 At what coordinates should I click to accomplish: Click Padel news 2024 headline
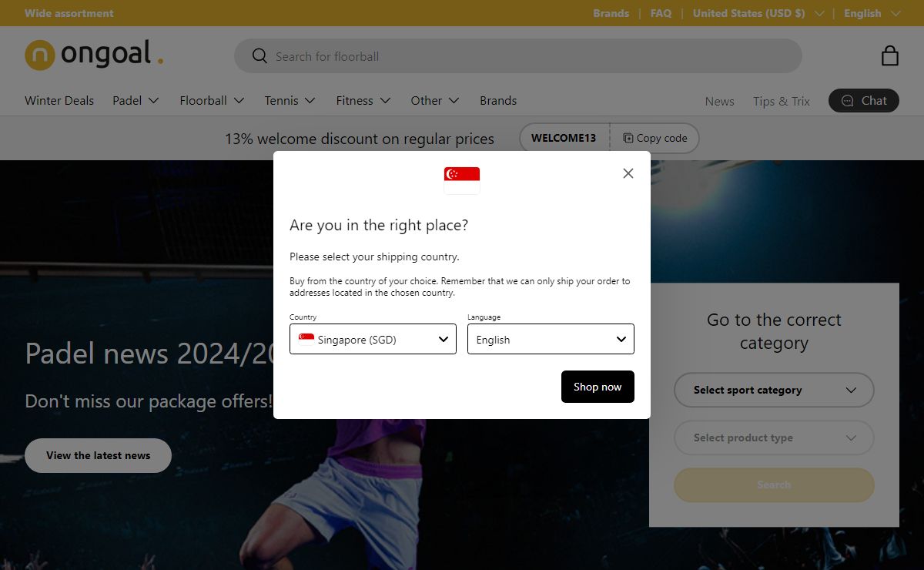coord(150,354)
